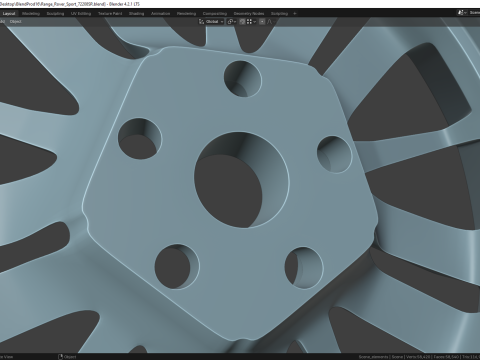
Task: Open the proportional falloff curve menu
Action: [271, 21]
